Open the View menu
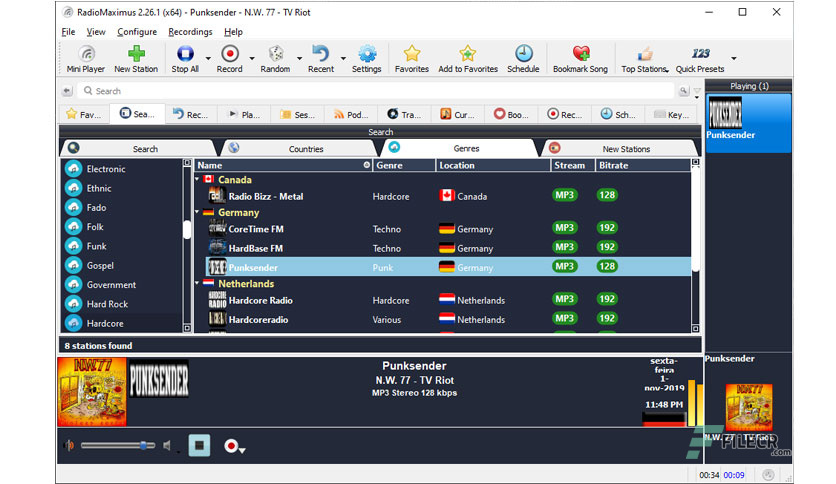This screenshot has height=484, width=836. pos(96,32)
